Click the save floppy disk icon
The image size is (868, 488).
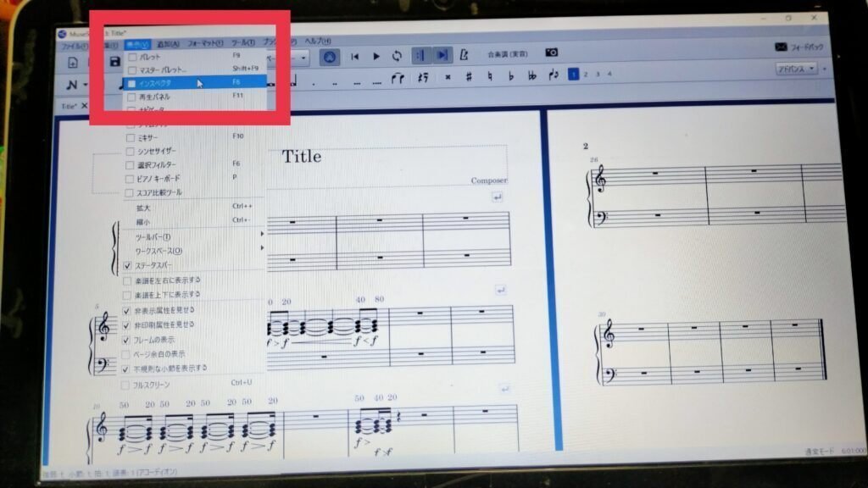coord(114,62)
